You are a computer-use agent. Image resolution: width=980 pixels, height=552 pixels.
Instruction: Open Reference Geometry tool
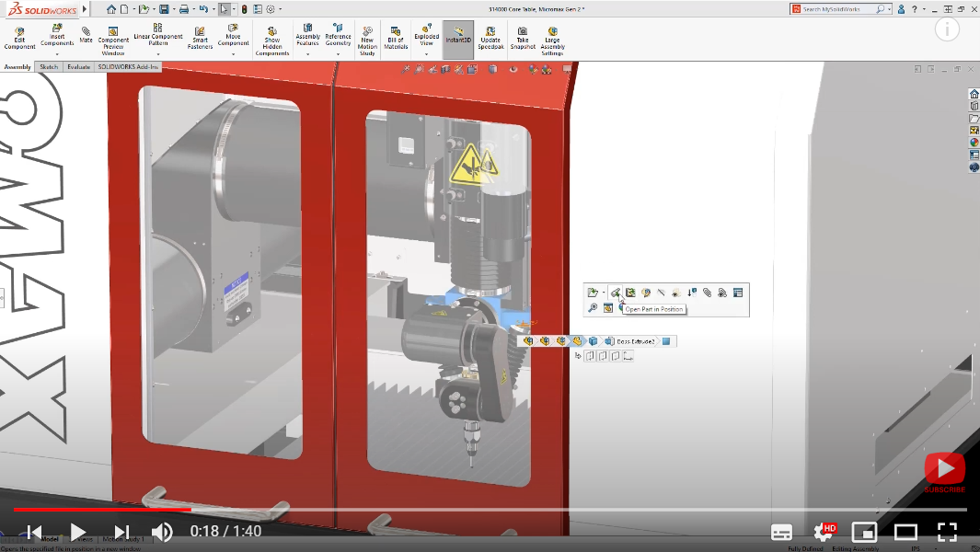click(x=338, y=35)
